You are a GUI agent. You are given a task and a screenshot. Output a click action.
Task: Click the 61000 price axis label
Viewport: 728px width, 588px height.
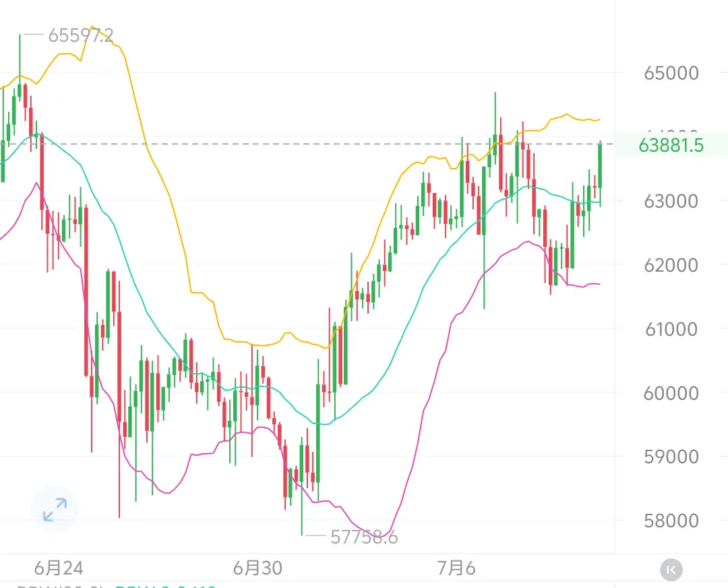671,329
